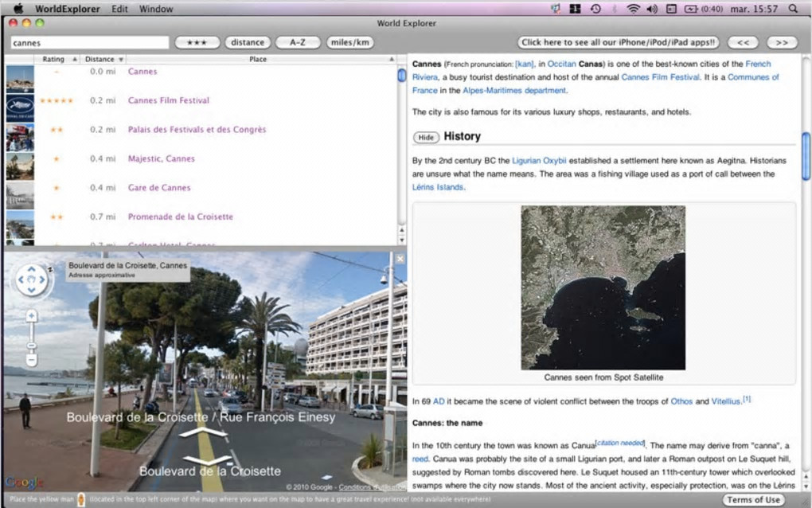
Task: Click the cannes search input field
Action: coord(90,42)
